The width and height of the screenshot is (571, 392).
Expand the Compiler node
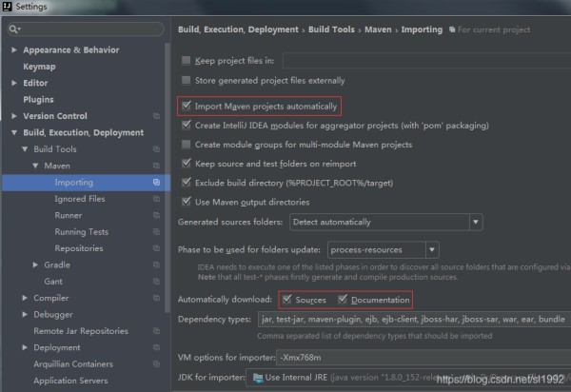(25, 298)
